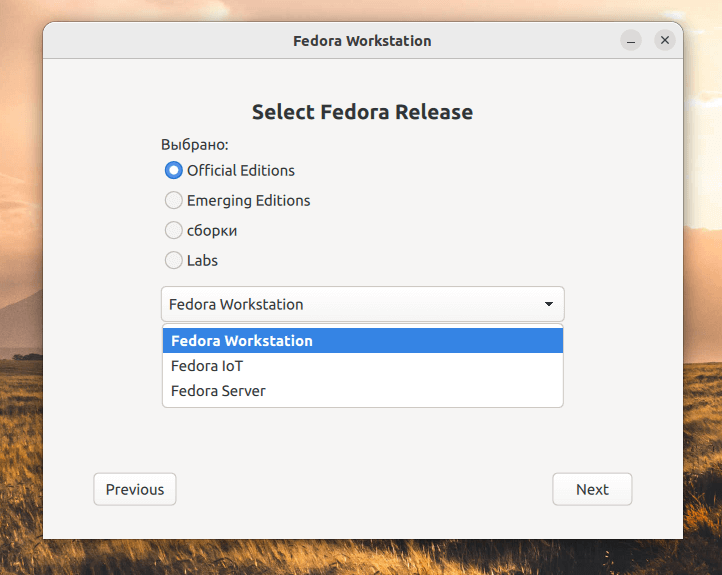722x575 pixels.
Task: Choose the Emerging Editions radio circle
Action: [x=174, y=200]
